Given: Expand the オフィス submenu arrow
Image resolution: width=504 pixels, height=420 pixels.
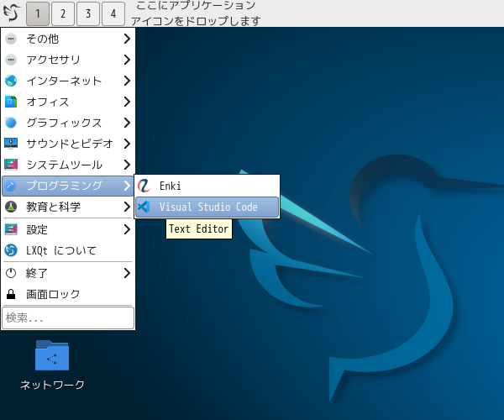Looking at the screenshot, I should pos(128,102).
